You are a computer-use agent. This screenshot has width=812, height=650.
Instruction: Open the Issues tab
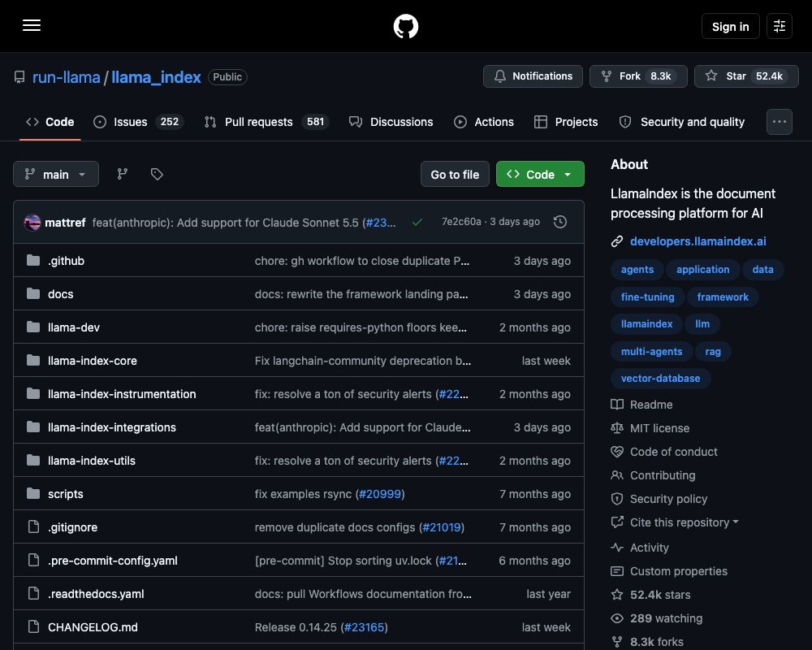pos(138,122)
